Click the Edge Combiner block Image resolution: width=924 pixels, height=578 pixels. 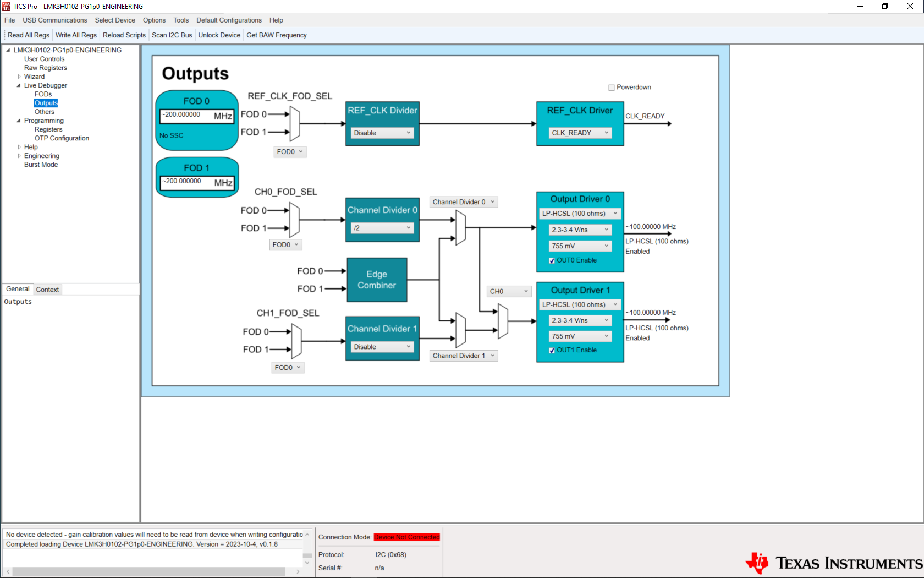(377, 280)
